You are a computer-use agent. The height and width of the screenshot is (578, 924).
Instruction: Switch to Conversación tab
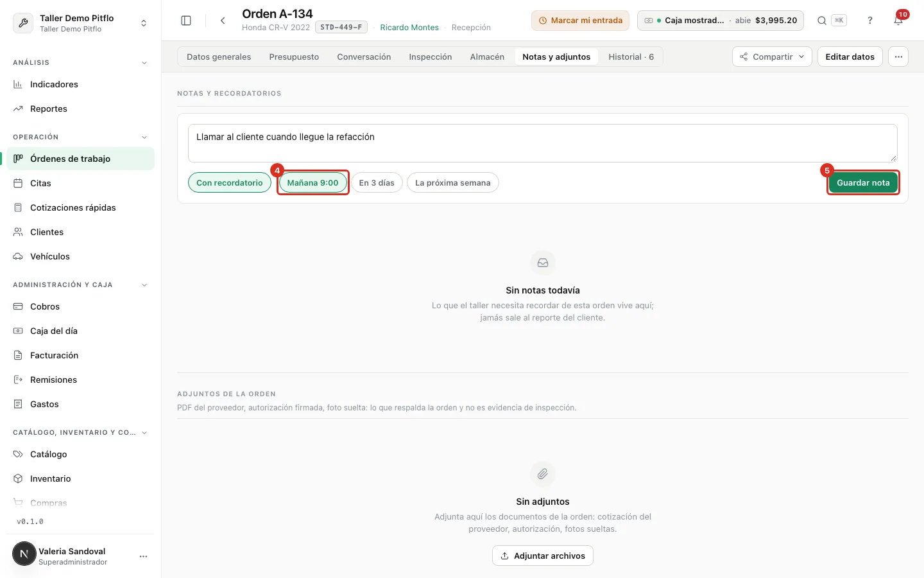pyautogui.click(x=364, y=57)
